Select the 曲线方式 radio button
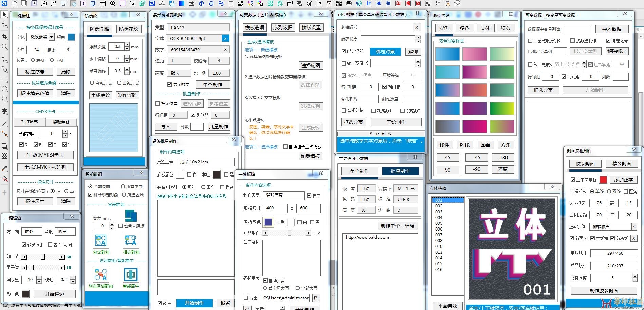 tap(119, 83)
